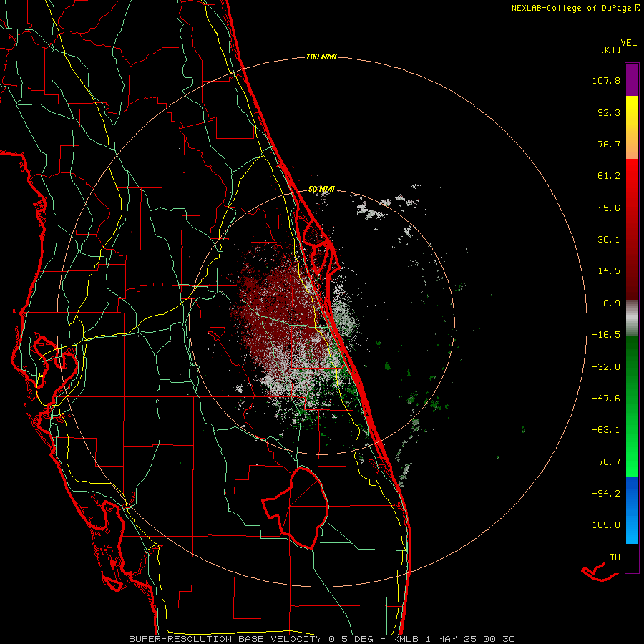The image size is (644, 644).
Task: Click the -32.0 velocity scale value
Action: (606, 367)
